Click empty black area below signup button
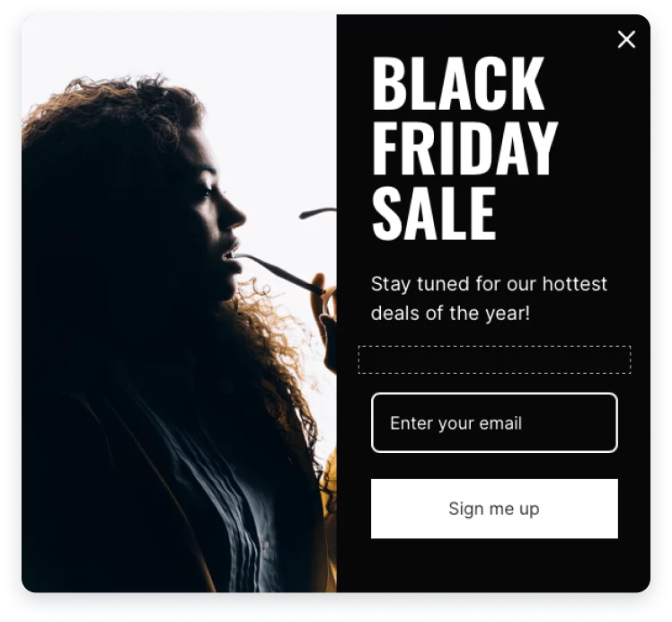The width and height of the screenshot is (672, 622). [494, 566]
